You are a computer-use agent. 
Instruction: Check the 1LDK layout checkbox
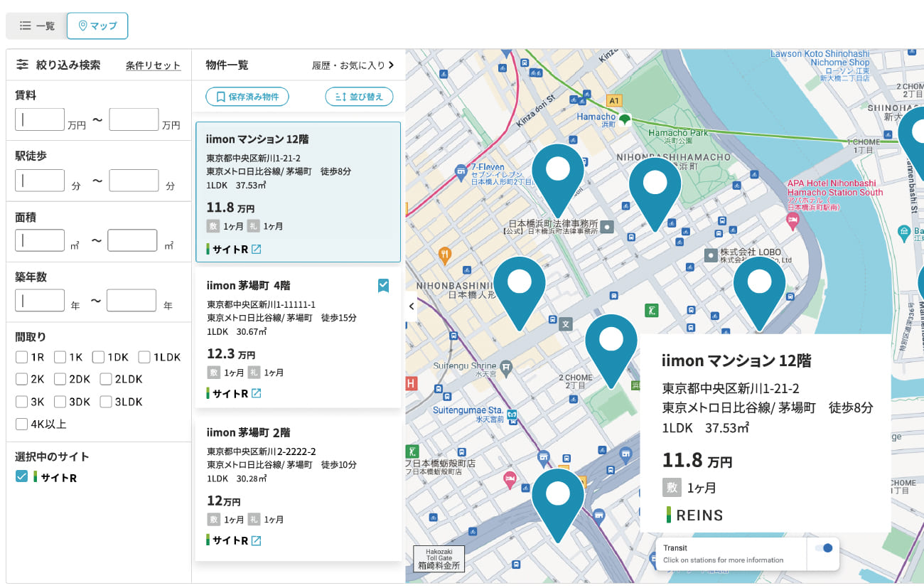click(x=144, y=357)
